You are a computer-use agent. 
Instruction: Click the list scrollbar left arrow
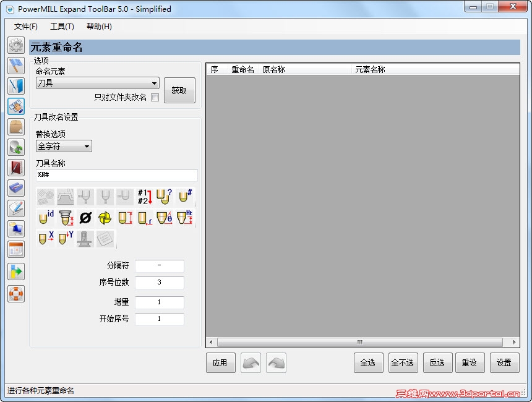(x=211, y=342)
